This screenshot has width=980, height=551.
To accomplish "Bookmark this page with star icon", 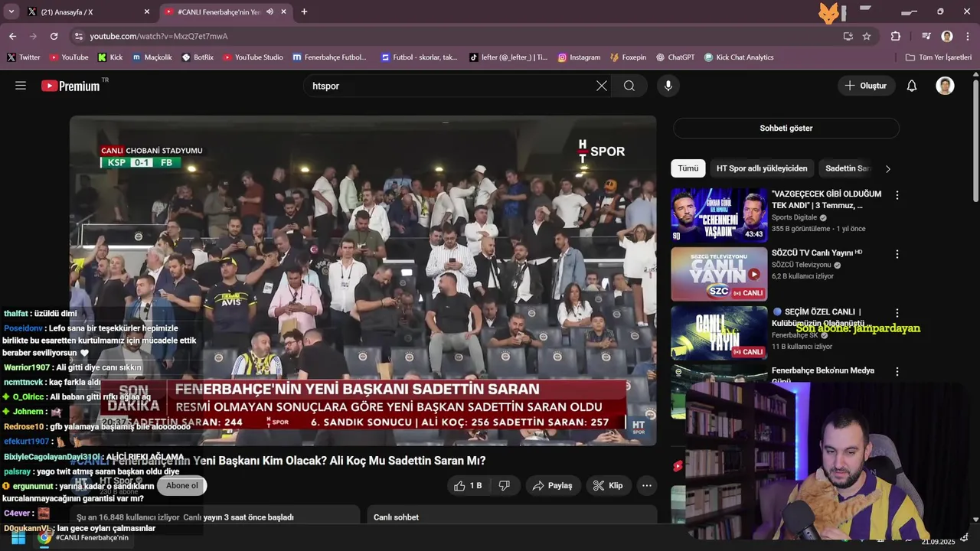I will pyautogui.click(x=867, y=36).
